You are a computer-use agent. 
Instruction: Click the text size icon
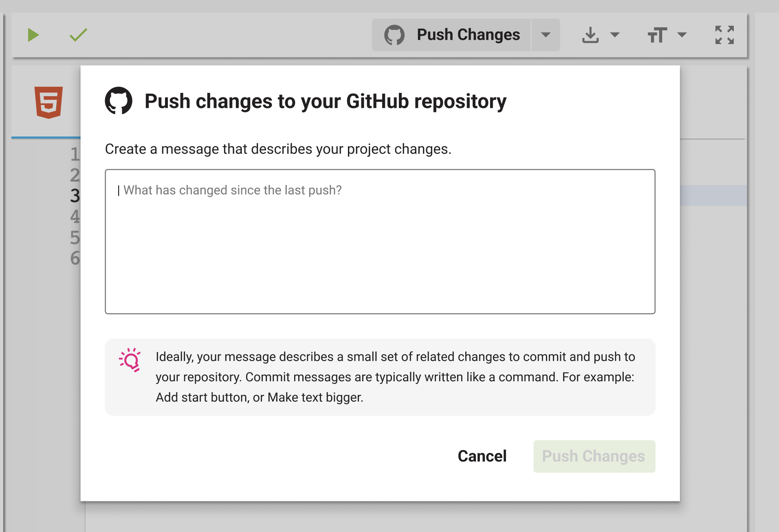click(657, 35)
